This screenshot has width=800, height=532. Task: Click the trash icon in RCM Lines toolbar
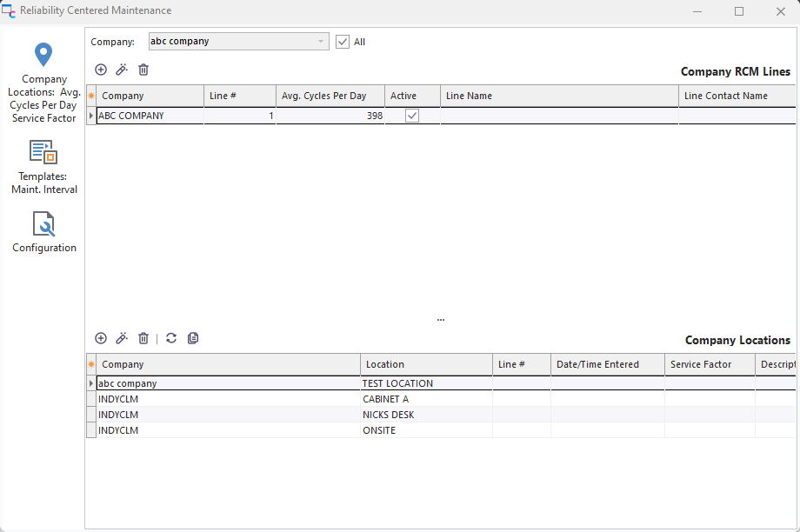[x=143, y=70]
